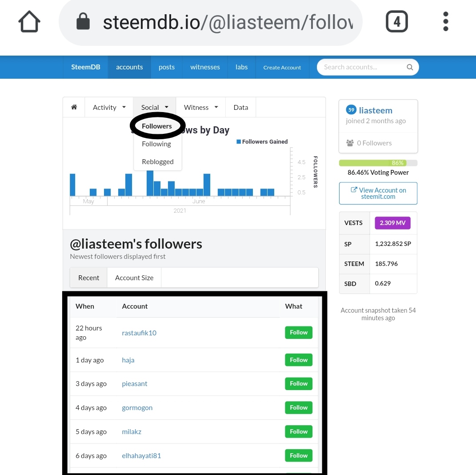The height and width of the screenshot is (475, 476).
Task: Click the home icon tab in account menu
Action: (x=74, y=107)
